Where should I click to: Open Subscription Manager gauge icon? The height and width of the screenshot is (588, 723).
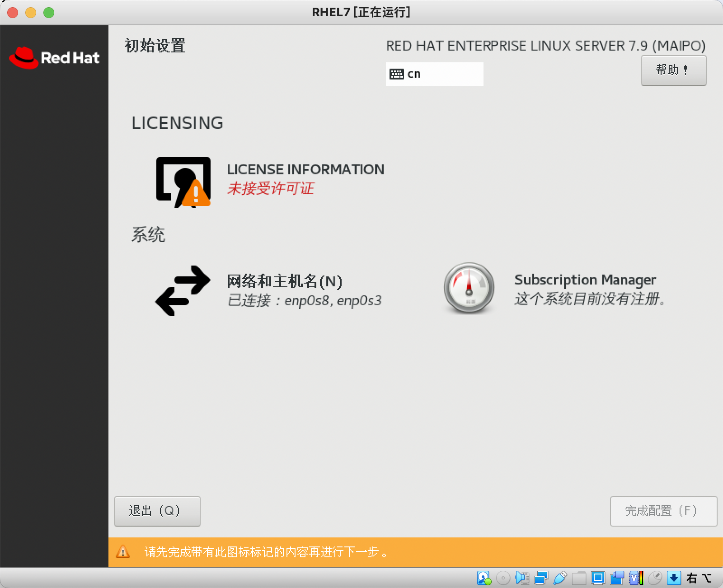pos(469,288)
